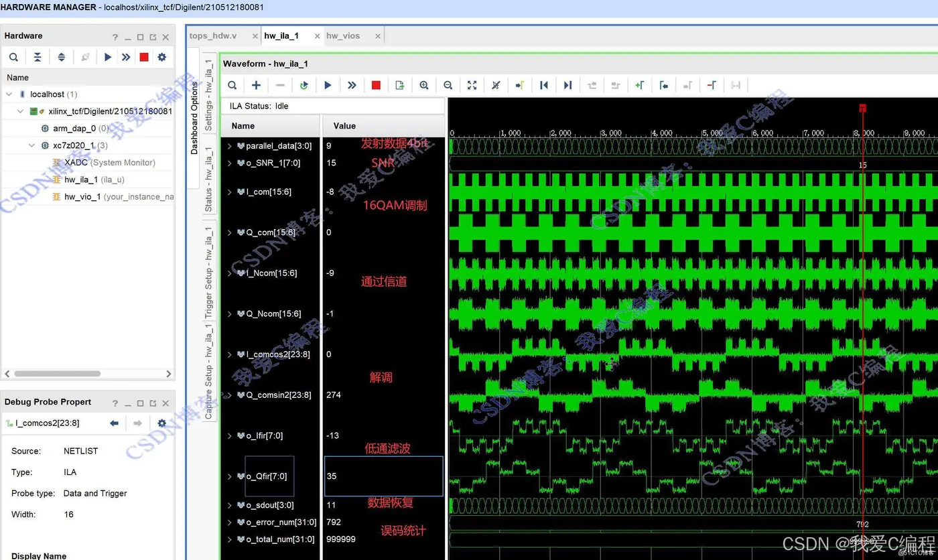Screen dimensions: 938x560
Task: Close the hw_ila_1 tab
Action: (317, 36)
